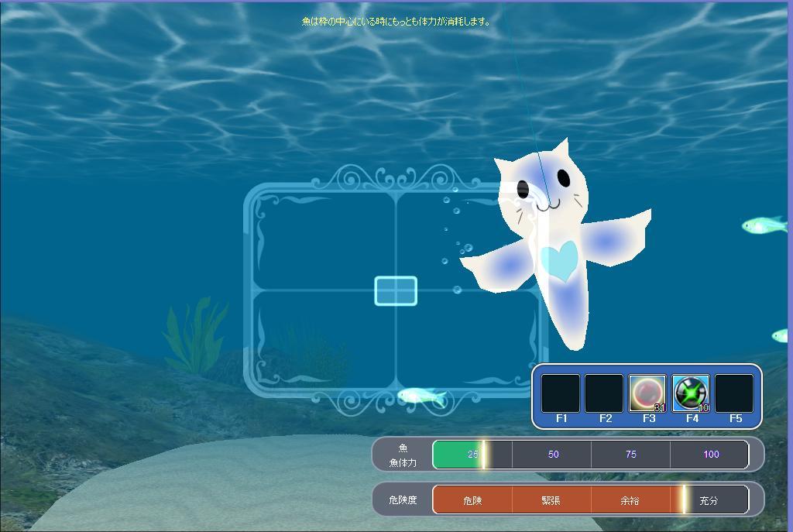Click the 75 segment of fish stamina
Image resolution: width=793 pixels, height=532 pixels.
pos(630,455)
